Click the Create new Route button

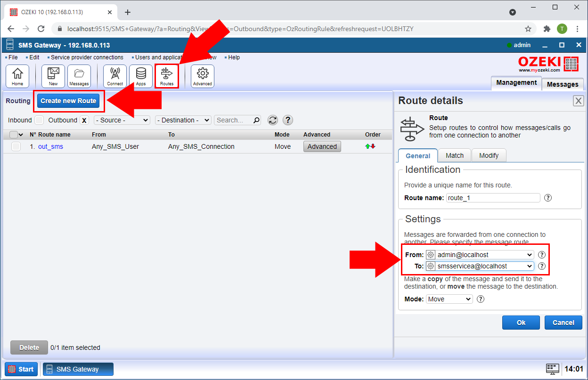[68, 101]
